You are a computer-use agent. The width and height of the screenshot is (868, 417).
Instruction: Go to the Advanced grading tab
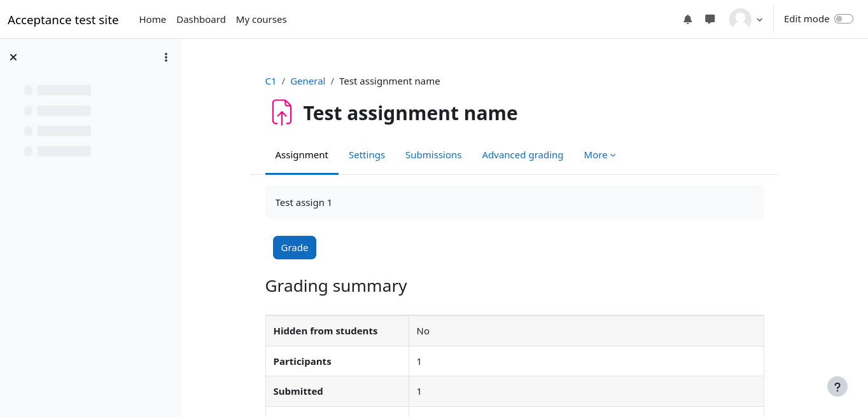click(522, 155)
